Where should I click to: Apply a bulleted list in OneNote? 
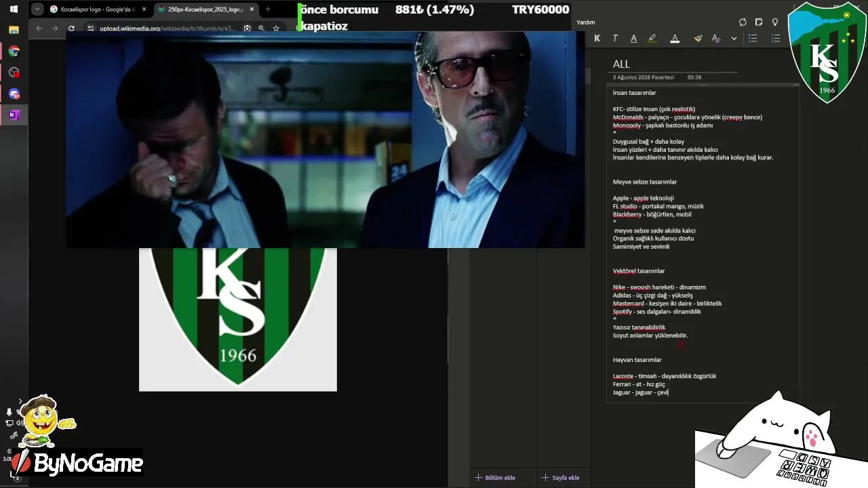pyautogui.click(x=753, y=39)
